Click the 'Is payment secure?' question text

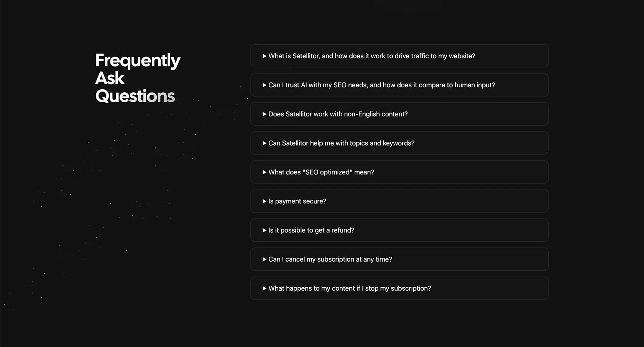click(297, 201)
